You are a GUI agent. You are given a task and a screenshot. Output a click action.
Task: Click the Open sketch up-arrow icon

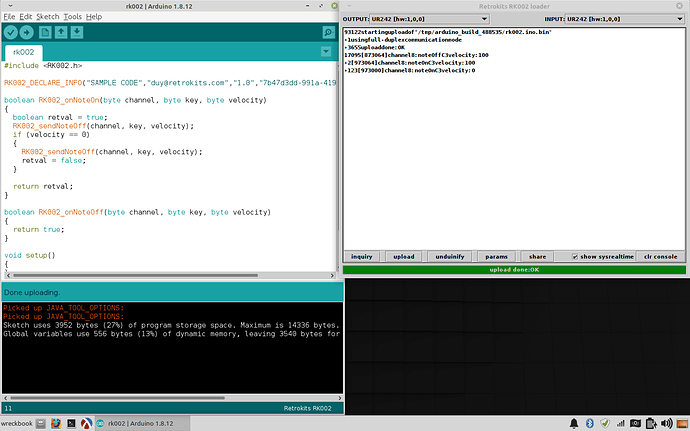tap(61, 33)
